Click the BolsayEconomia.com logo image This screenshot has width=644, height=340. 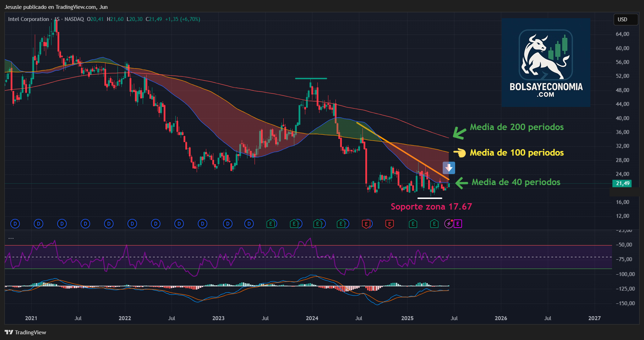coord(546,63)
